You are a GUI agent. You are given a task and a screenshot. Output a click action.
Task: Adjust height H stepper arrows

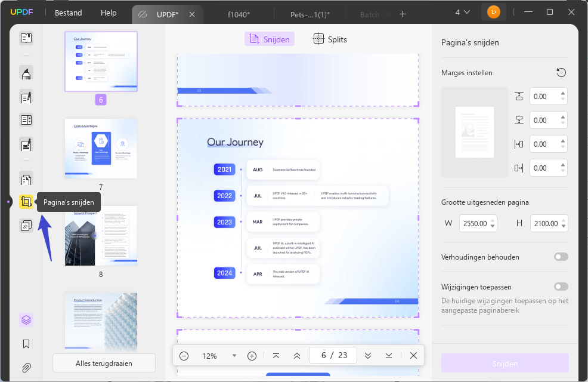(x=563, y=223)
